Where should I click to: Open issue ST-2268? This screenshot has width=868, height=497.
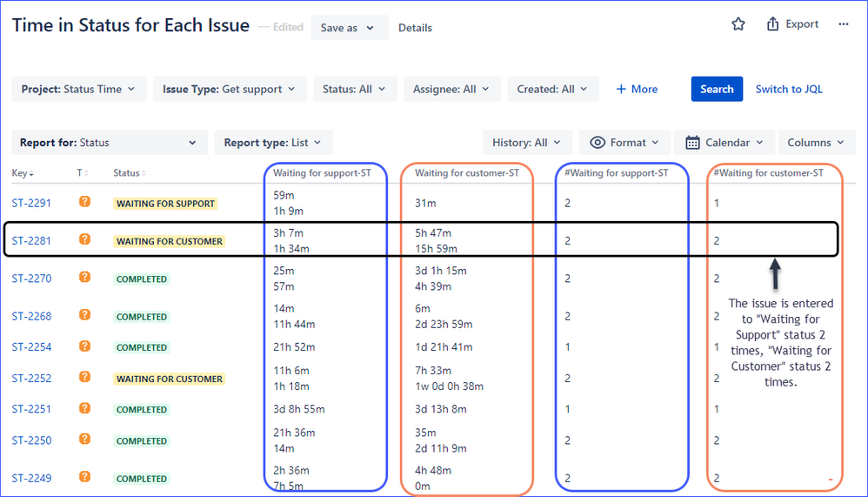point(31,316)
